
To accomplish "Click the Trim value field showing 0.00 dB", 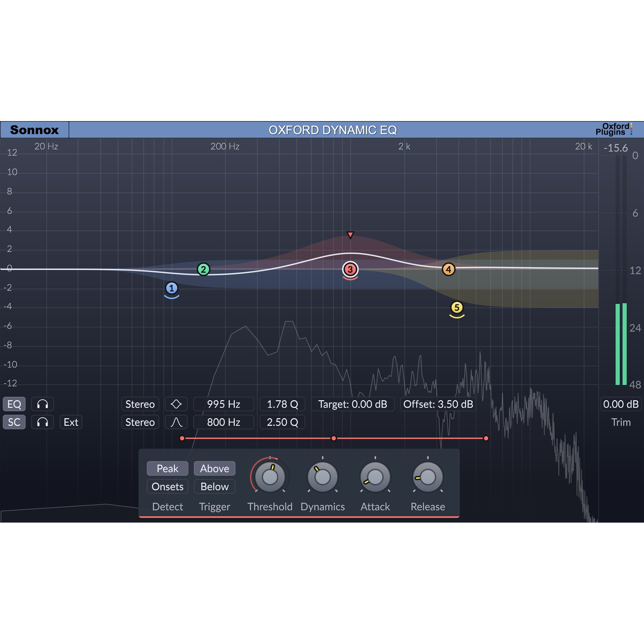I will pos(621,404).
